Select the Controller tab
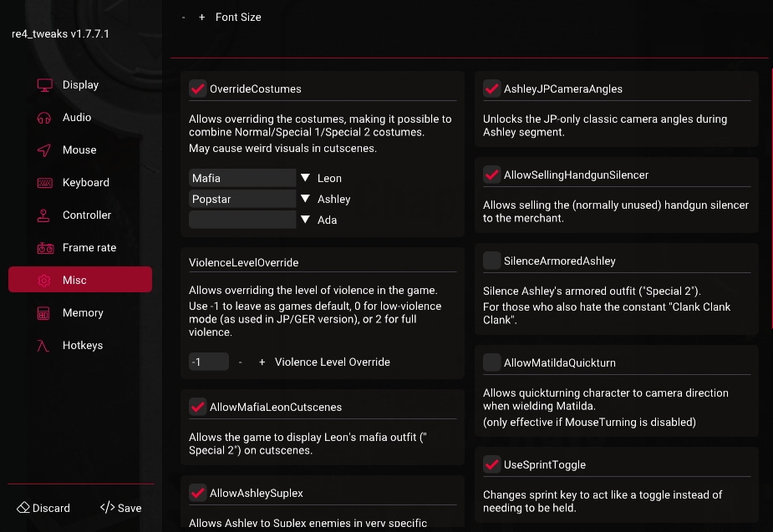The image size is (773, 532). (80, 215)
